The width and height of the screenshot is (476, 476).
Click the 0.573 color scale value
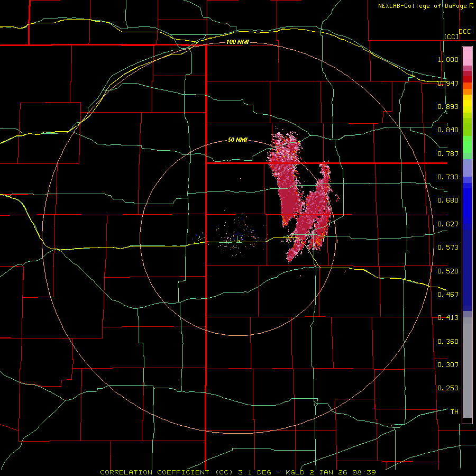448,248
